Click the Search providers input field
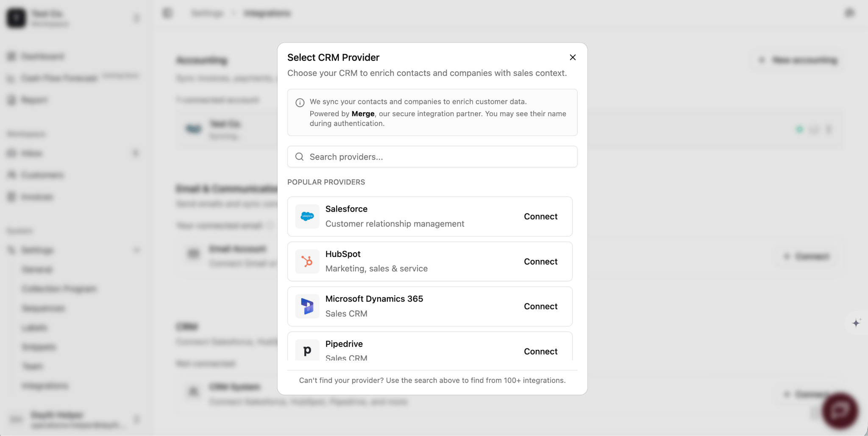 point(432,157)
